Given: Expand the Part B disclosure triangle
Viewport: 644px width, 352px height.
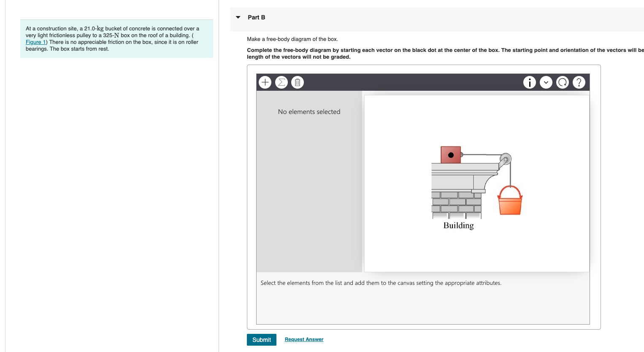Looking at the screenshot, I should (238, 17).
